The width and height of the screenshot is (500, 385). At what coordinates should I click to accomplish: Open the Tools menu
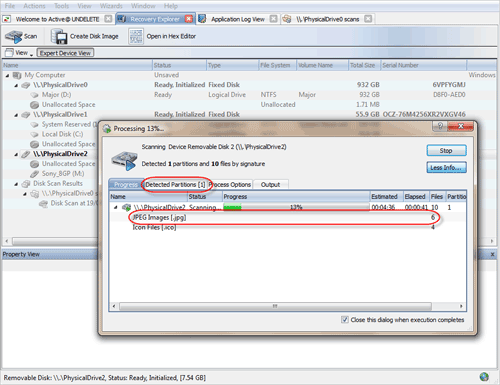click(x=61, y=6)
